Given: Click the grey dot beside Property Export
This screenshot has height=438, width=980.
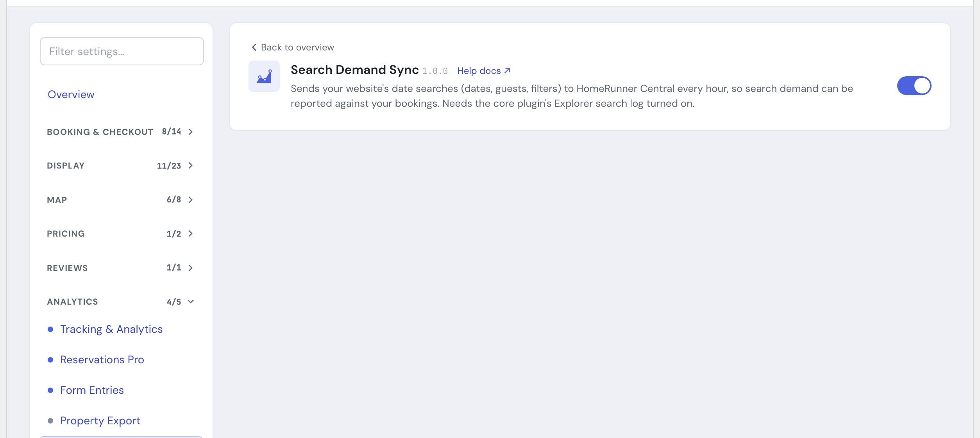Looking at the screenshot, I should [50, 421].
